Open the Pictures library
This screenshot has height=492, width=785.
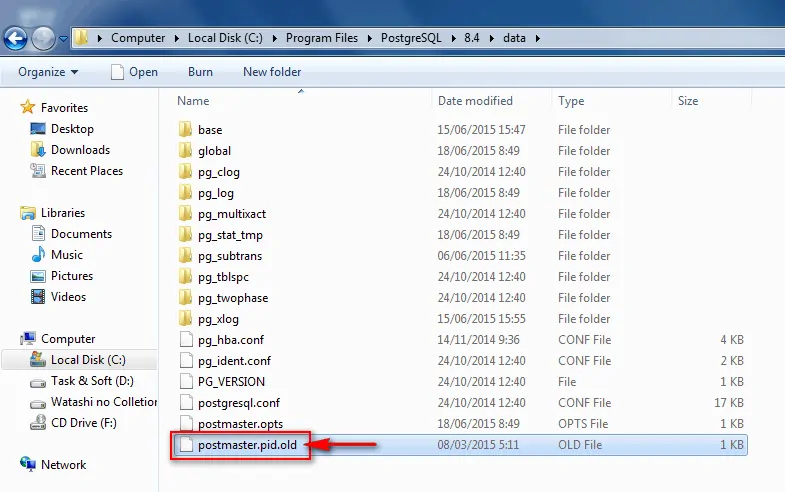(72, 276)
